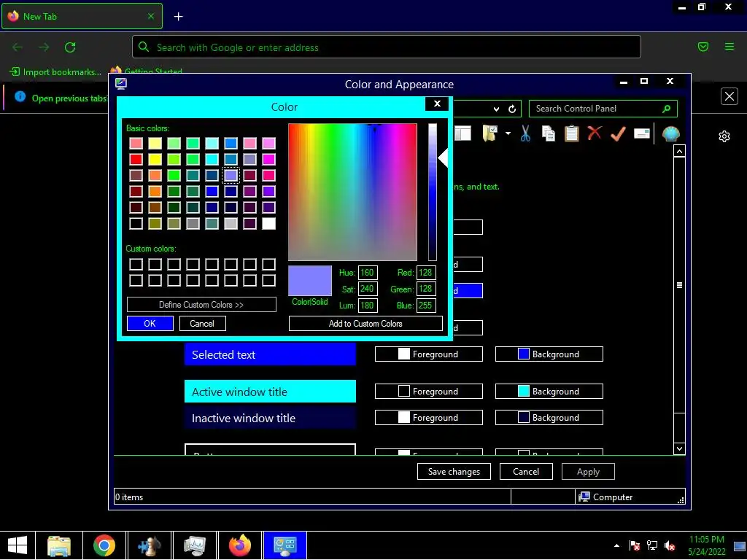
Task: Click the Green value field
Action: point(426,289)
